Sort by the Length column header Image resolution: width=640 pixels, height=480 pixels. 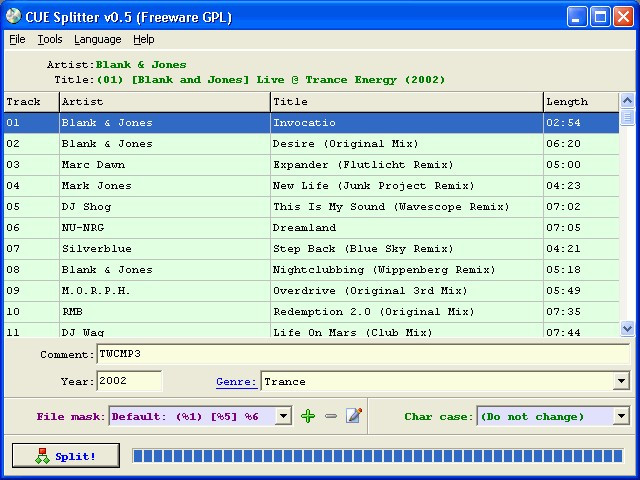pos(581,102)
